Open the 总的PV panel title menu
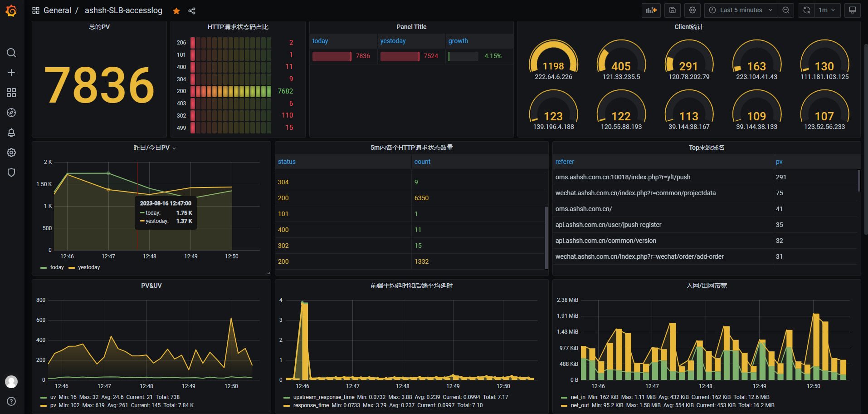 tap(99, 27)
